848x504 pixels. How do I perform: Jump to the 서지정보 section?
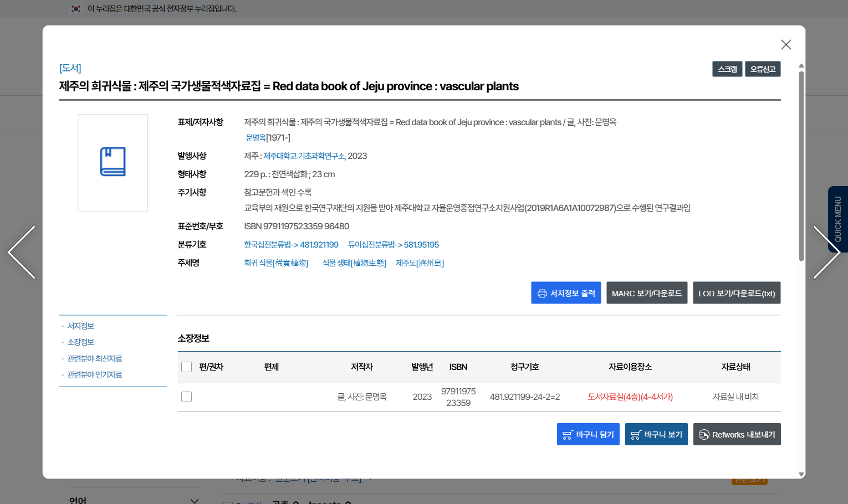pos(81,326)
